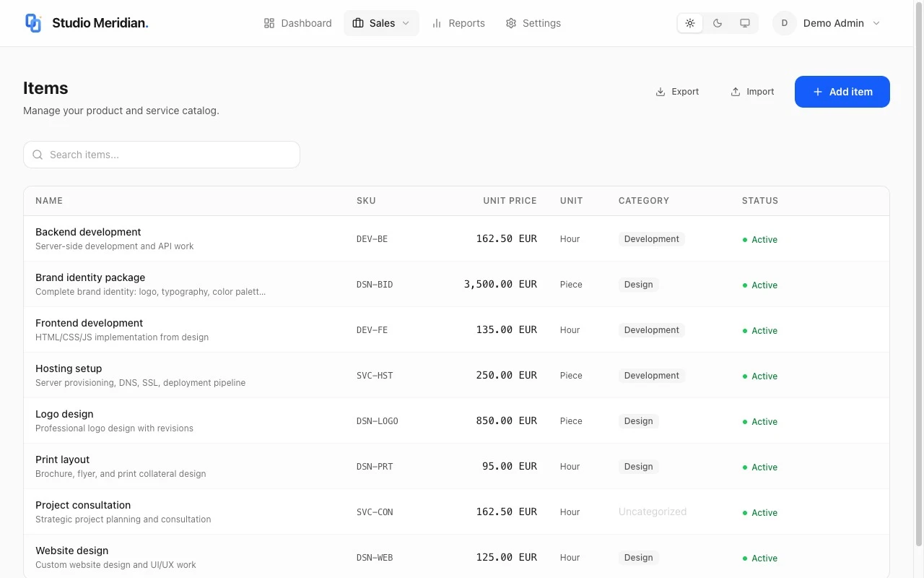924x578 pixels.
Task: Click the 850.00 EUR price
Action: [506, 420]
